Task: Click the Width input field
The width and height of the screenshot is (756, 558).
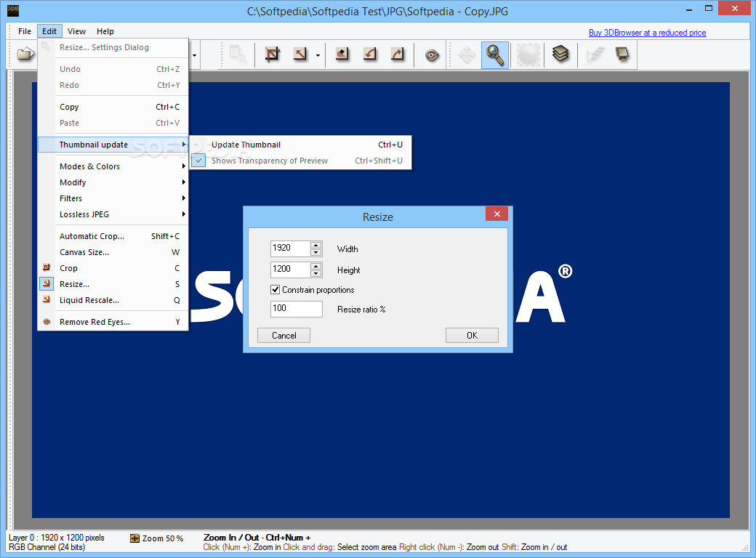Action: coord(291,248)
